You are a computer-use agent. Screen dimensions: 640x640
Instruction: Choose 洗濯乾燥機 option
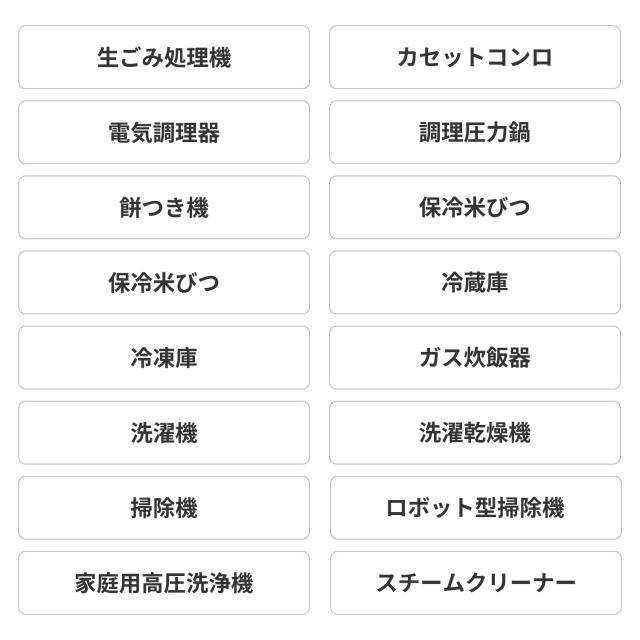[x=474, y=433]
